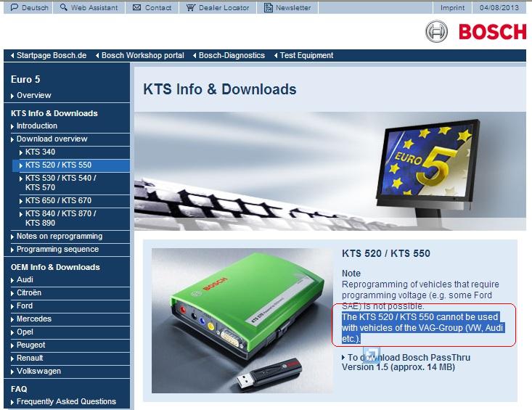532x410 pixels.
Task: Click the Contact envelope icon
Action: point(136,8)
